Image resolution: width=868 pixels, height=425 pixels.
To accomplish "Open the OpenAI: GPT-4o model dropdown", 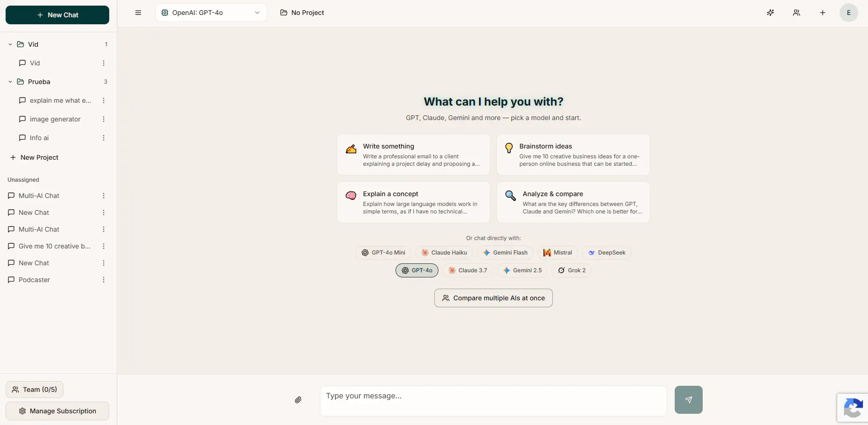I will tap(211, 13).
